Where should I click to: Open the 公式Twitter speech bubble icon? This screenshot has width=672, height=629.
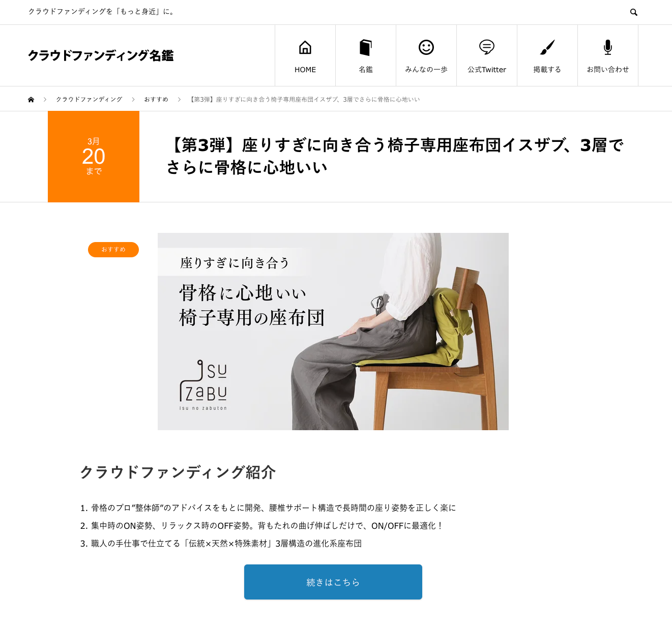click(487, 47)
